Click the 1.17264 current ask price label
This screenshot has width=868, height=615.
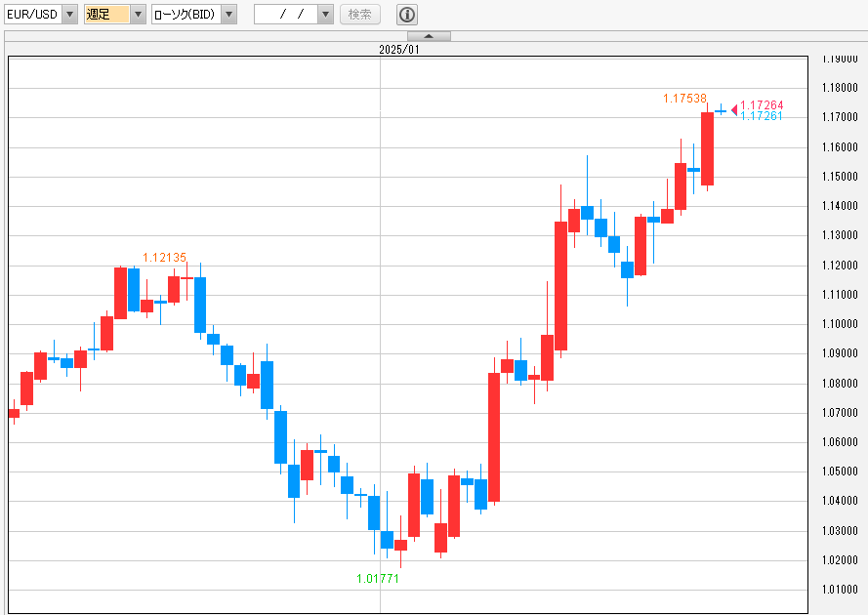coord(762,105)
